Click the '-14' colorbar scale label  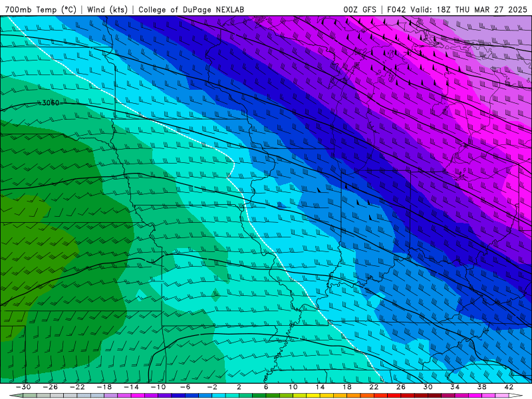pyautogui.click(x=131, y=387)
